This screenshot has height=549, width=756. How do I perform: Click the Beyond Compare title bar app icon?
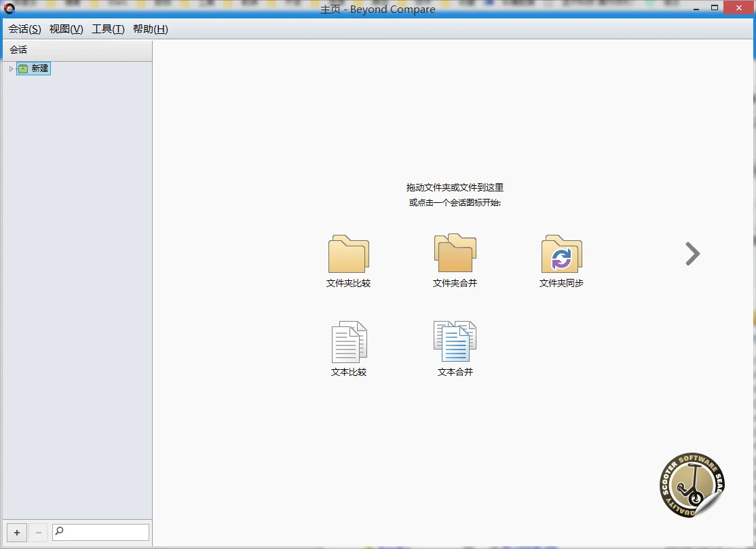point(9,8)
